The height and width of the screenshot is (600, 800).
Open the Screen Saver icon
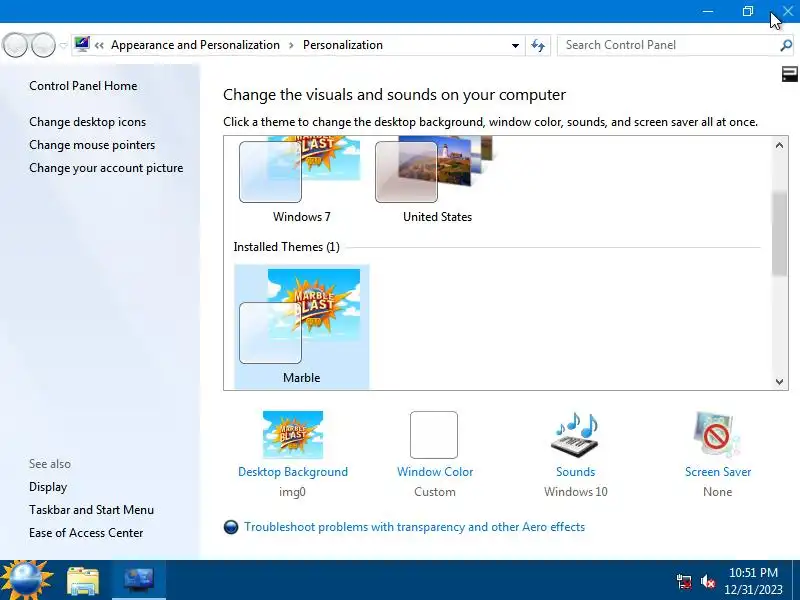[x=717, y=435]
